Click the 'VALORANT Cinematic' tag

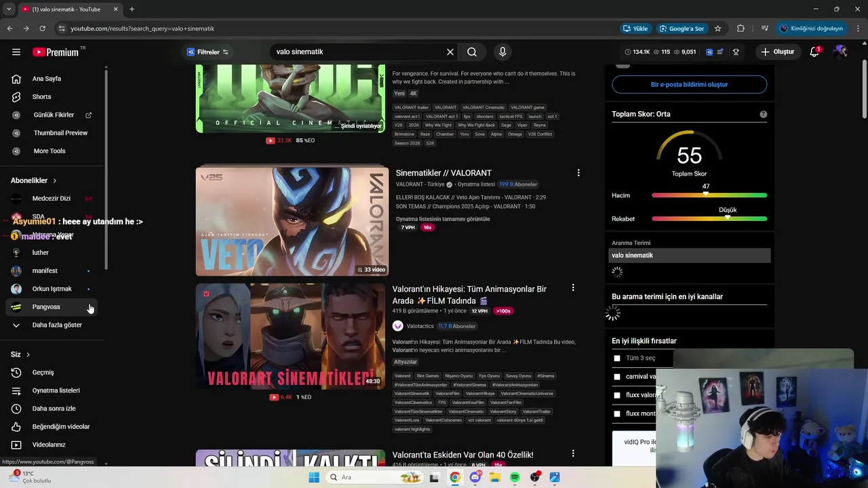[484, 107]
